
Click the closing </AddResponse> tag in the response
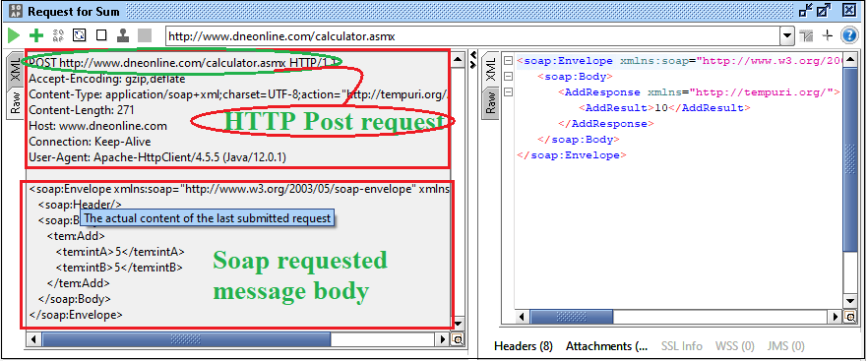point(606,124)
